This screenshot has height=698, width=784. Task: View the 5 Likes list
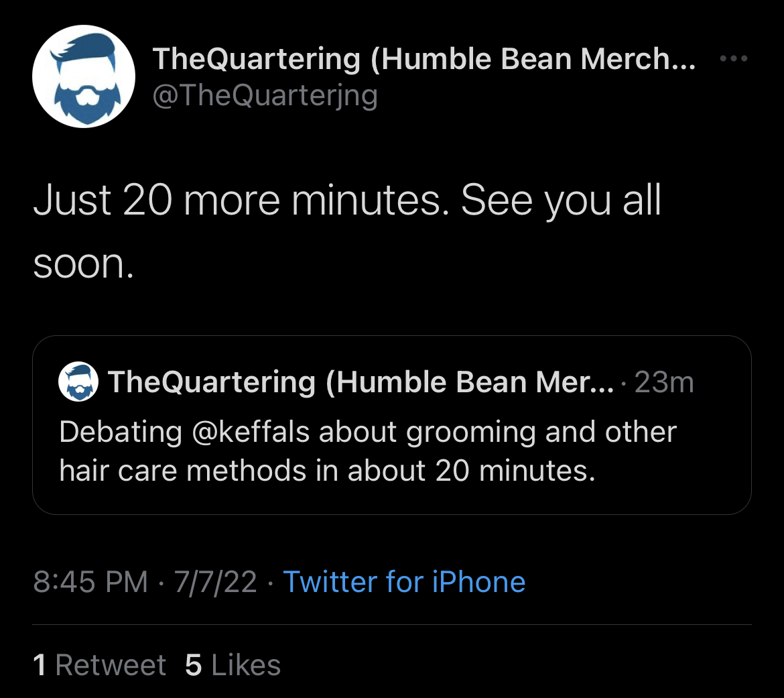[233, 665]
